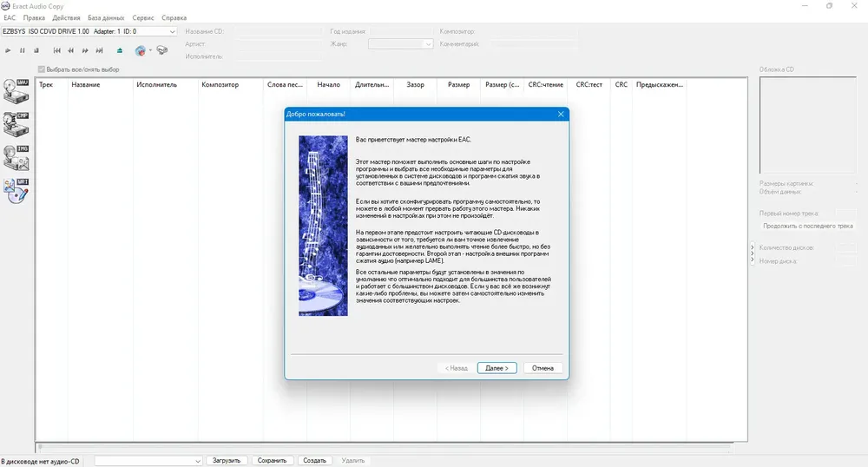Close the Добро пожаловать dialog
The width and height of the screenshot is (868, 467).
(x=561, y=114)
